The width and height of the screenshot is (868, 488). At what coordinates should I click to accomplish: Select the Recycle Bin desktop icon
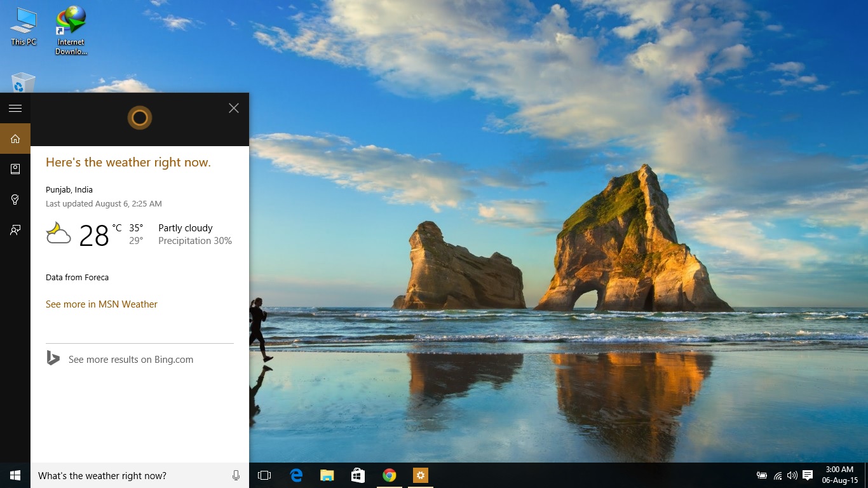[24, 83]
